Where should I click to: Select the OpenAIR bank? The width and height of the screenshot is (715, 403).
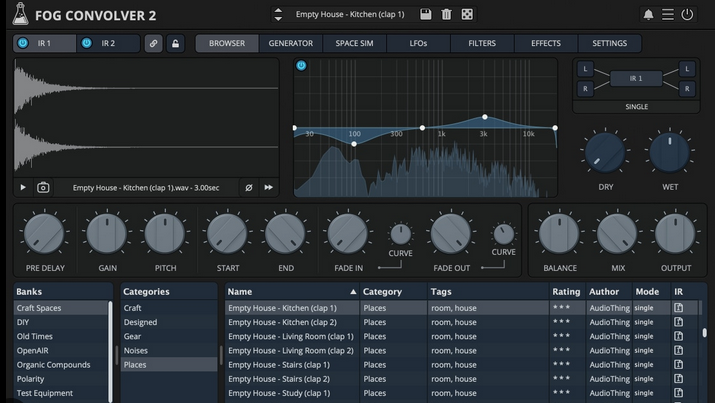(61, 351)
